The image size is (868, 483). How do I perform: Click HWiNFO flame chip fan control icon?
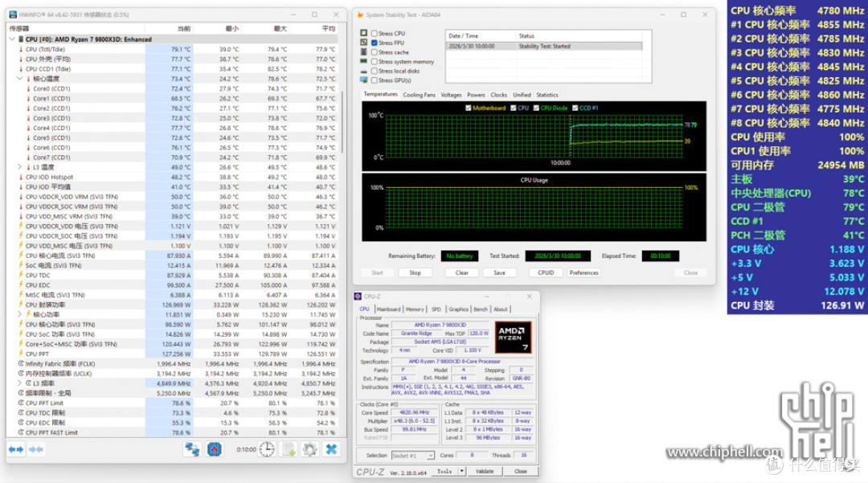[x=215, y=449]
